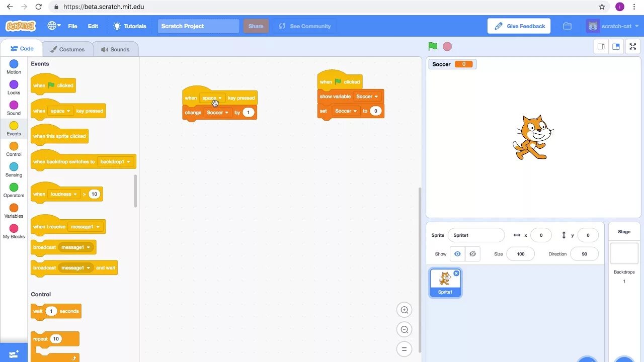Zoom out on the code workspace
Image resolution: width=644 pixels, height=362 pixels.
(404, 329)
